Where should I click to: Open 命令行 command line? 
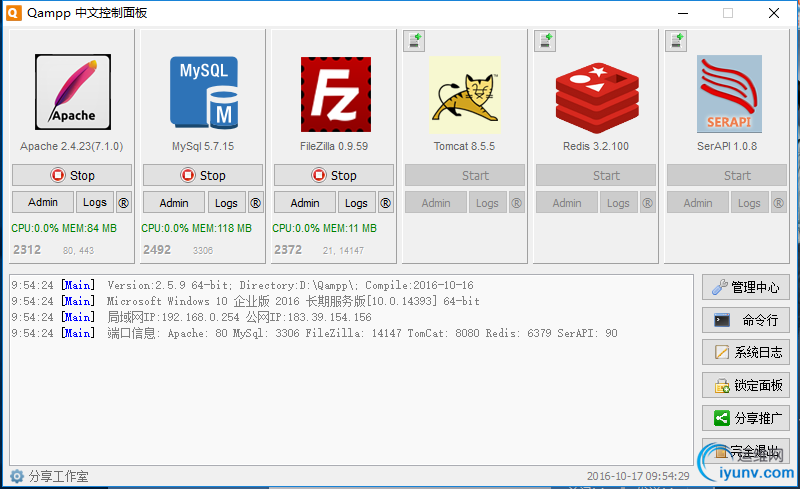tap(745, 320)
